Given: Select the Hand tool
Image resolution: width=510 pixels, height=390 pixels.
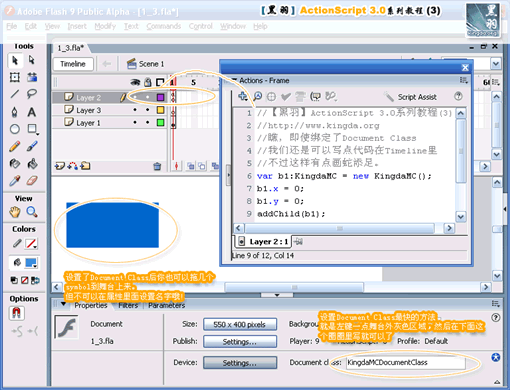Looking at the screenshot, I should [15, 212].
